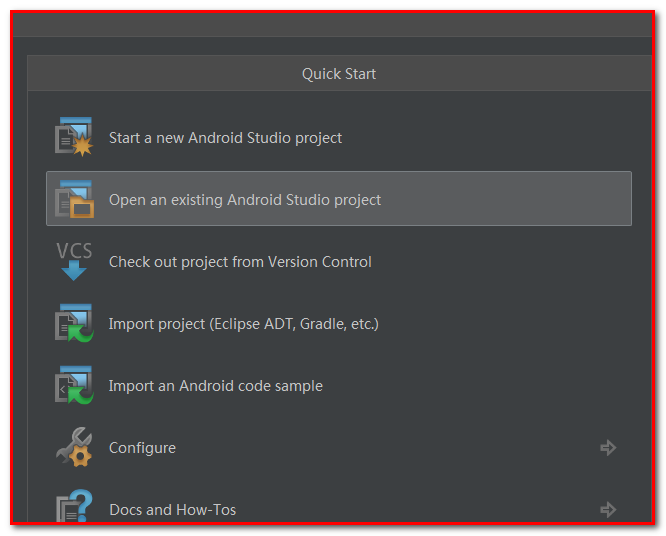Click the Quick Start panel header
The height and width of the screenshot is (536, 666).
(339, 74)
